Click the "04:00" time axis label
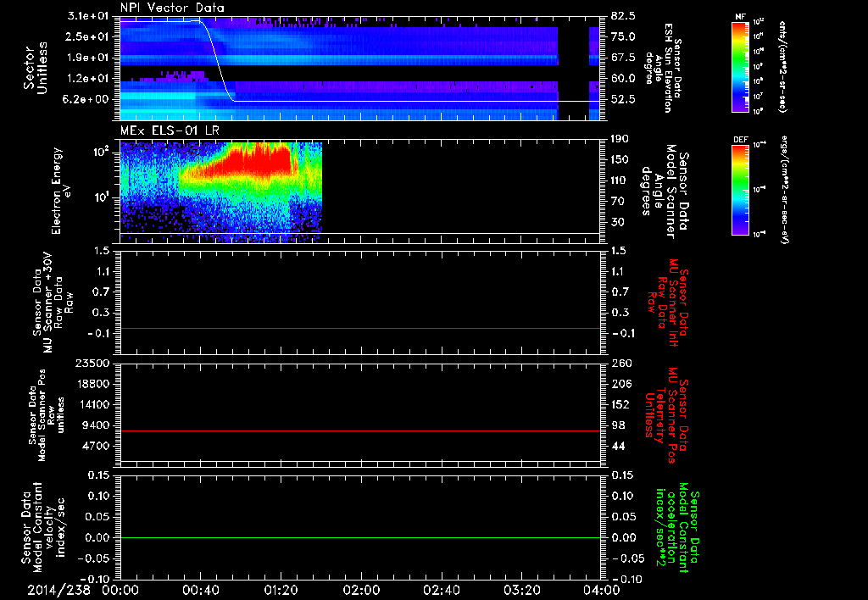Screen dimensions: 868x600 click(602, 590)
